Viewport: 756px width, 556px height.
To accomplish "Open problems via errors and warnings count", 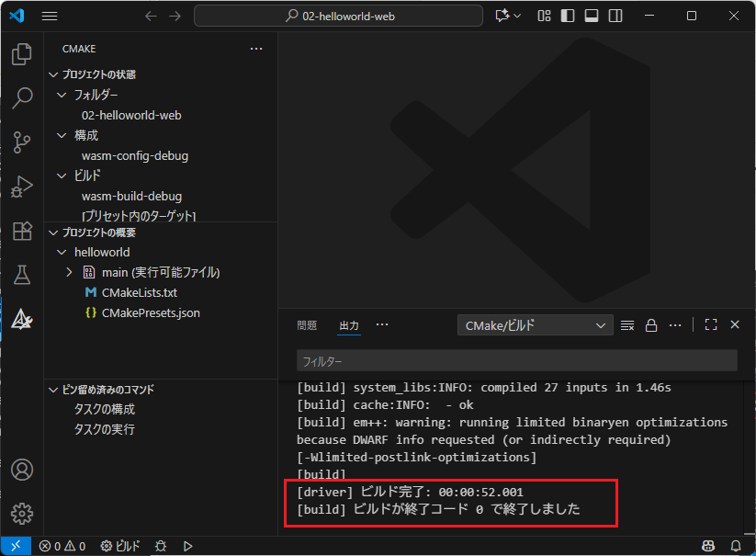I will click(62, 546).
